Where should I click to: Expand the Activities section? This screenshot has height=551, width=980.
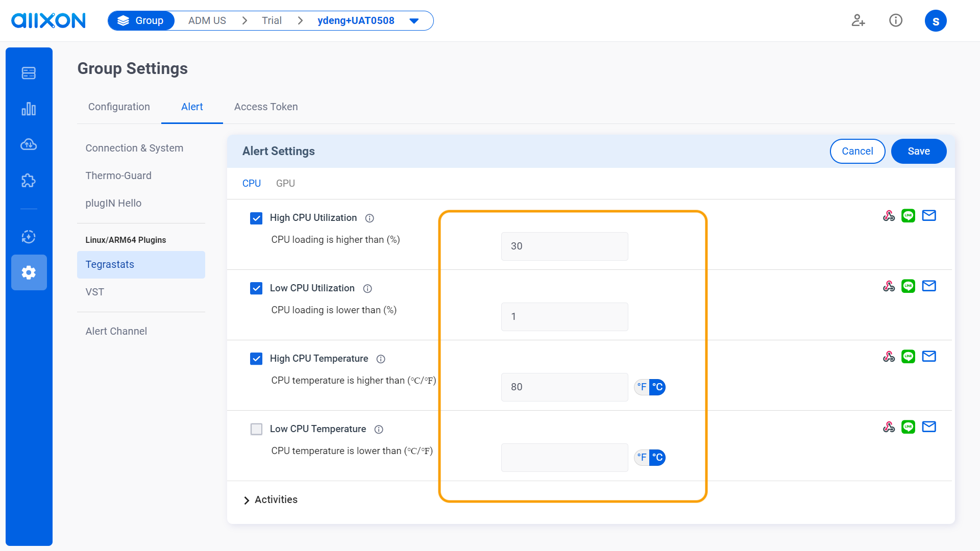pyautogui.click(x=276, y=499)
